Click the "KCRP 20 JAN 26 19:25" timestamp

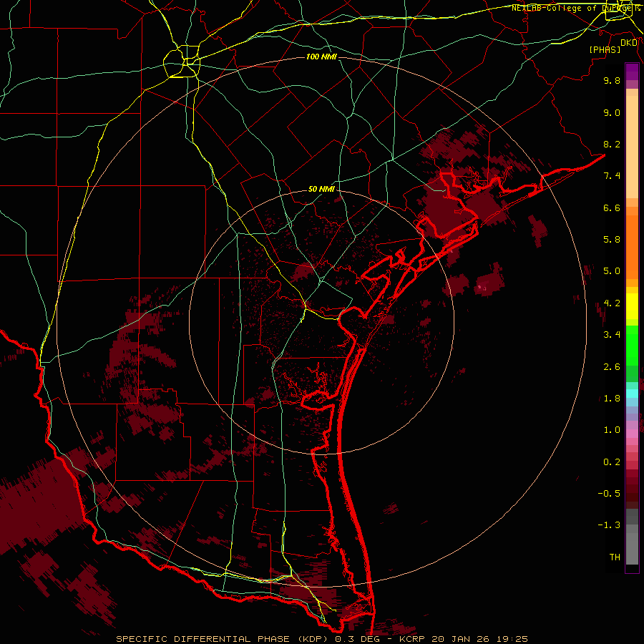464,639
